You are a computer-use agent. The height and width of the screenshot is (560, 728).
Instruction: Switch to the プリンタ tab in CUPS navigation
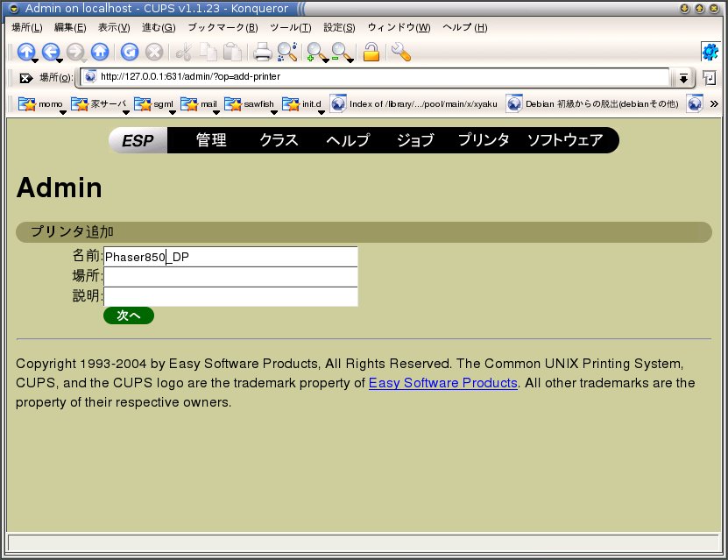(x=484, y=140)
